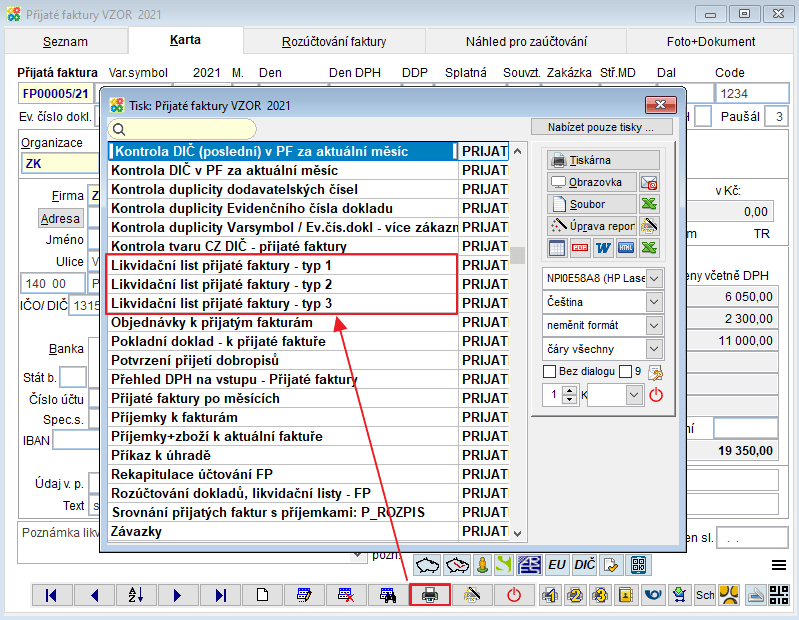Click printer icon in bottom toolbar

pyautogui.click(x=430, y=595)
